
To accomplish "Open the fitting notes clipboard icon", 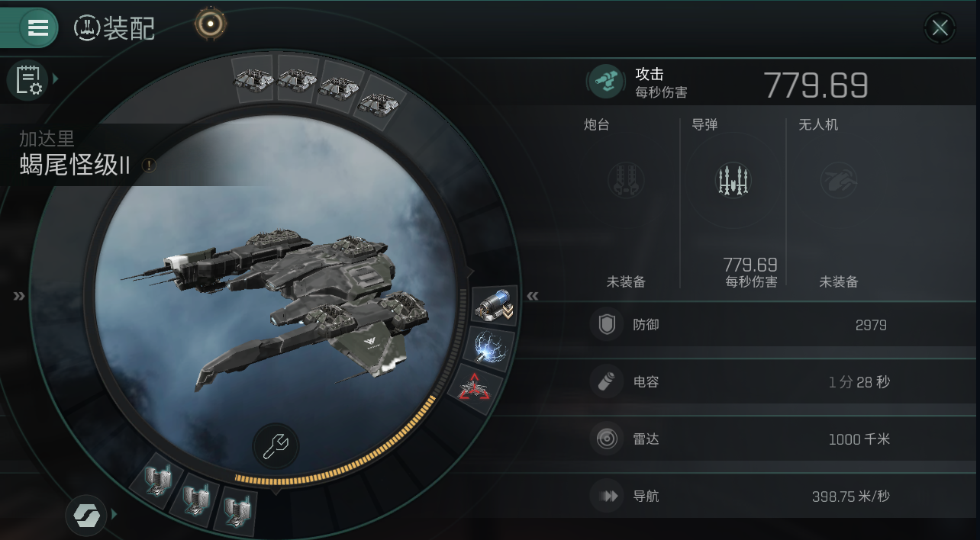I will point(27,79).
